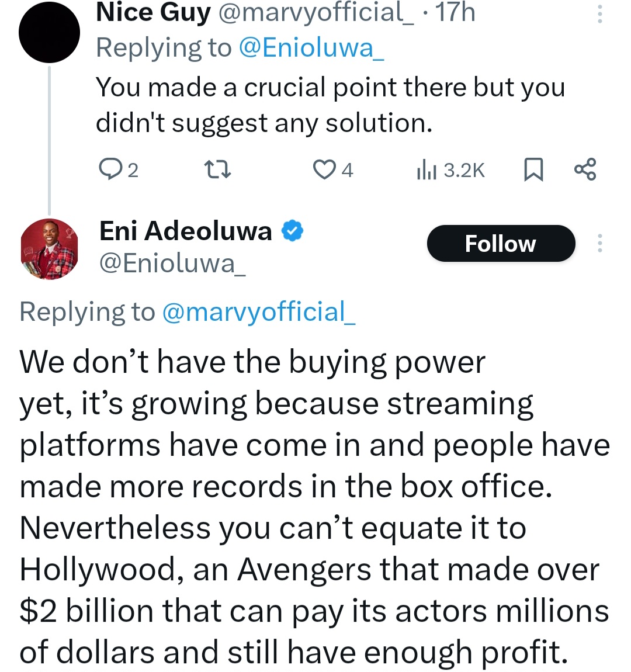This screenshot has width=631, height=672.
Task: Click the share icon on the reply
Action: point(585,169)
